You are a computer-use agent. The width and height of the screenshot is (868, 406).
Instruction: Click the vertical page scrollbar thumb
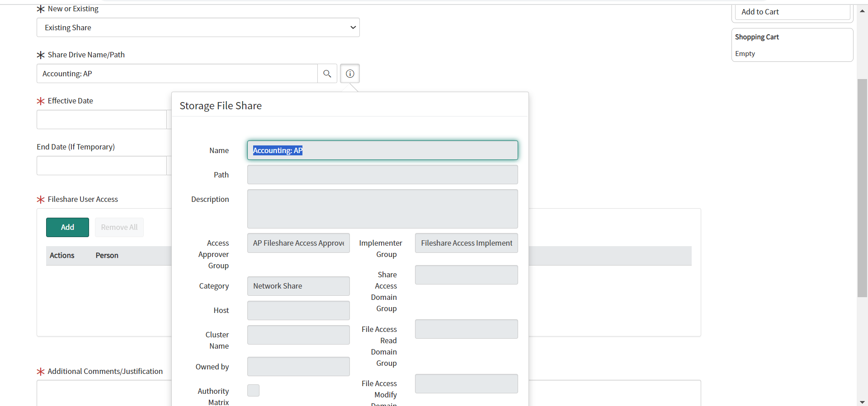click(862, 188)
